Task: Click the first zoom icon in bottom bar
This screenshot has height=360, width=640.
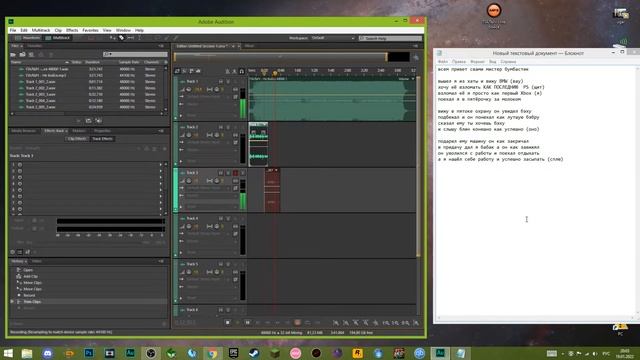Action: (x=336, y=323)
